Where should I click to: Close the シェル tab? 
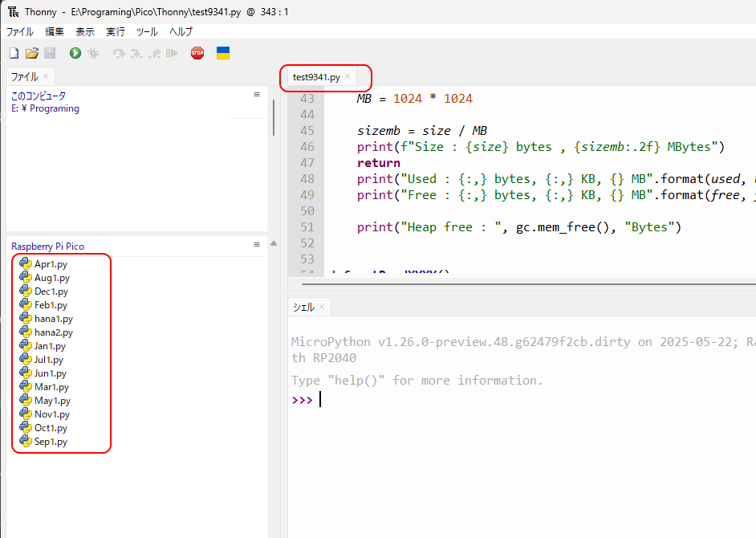point(322,307)
